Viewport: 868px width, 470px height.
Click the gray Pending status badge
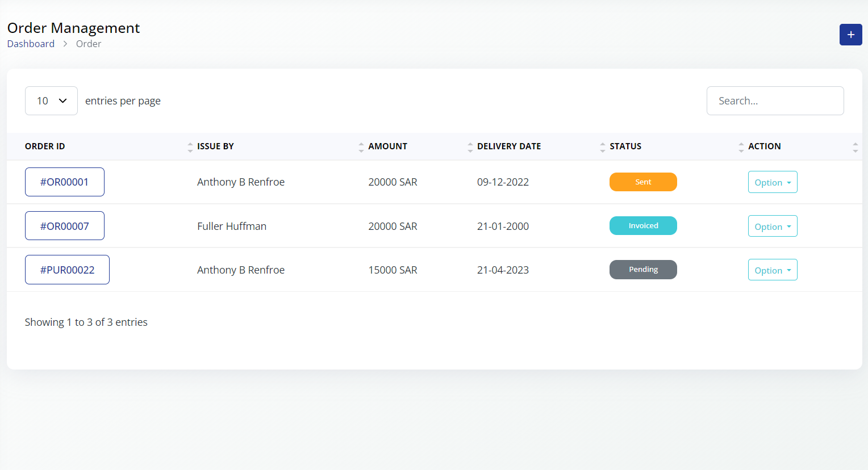643,270
